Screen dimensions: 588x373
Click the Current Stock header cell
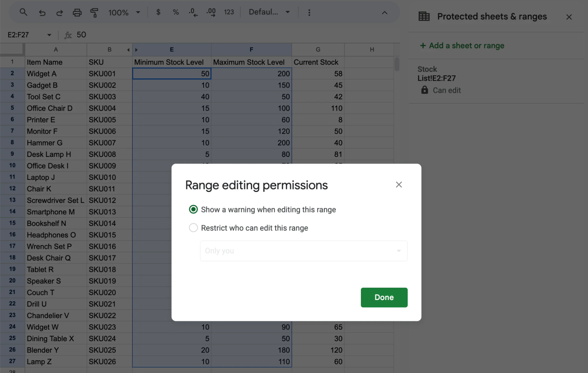tap(318, 62)
